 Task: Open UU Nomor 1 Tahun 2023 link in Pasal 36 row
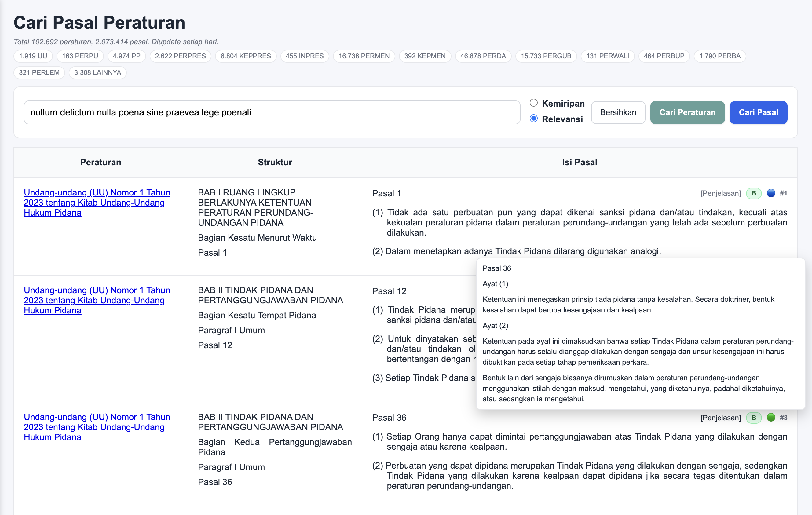(x=97, y=427)
